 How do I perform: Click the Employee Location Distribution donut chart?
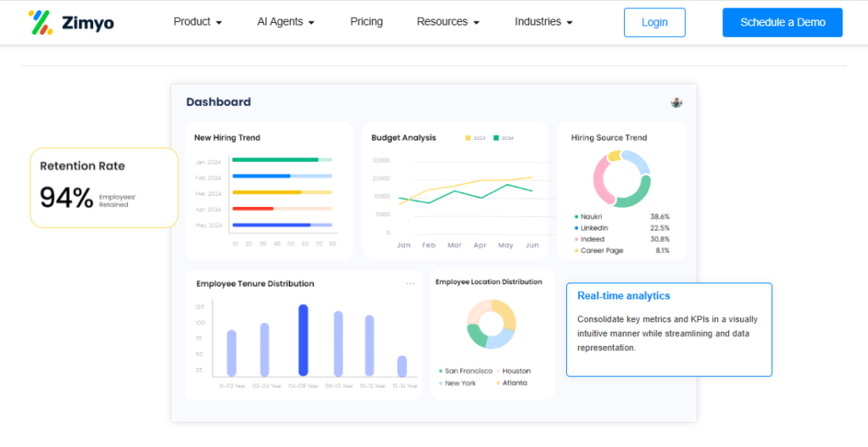coord(492,324)
